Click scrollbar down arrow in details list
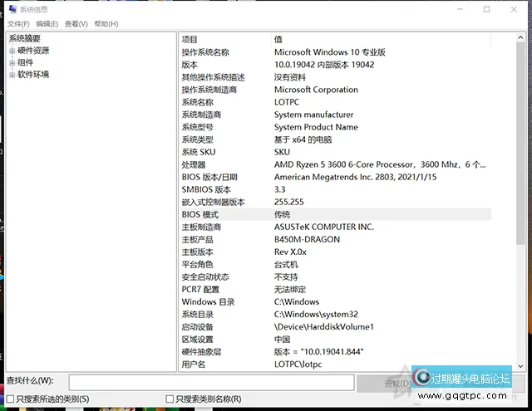The width and height of the screenshot is (532, 411). click(x=520, y=366)
